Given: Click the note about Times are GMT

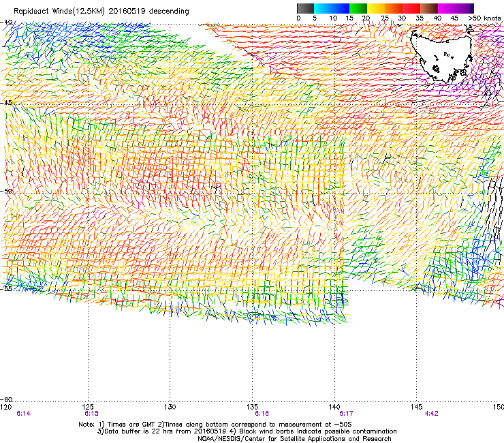Looking at the screenshot, I should click(127, 425).
